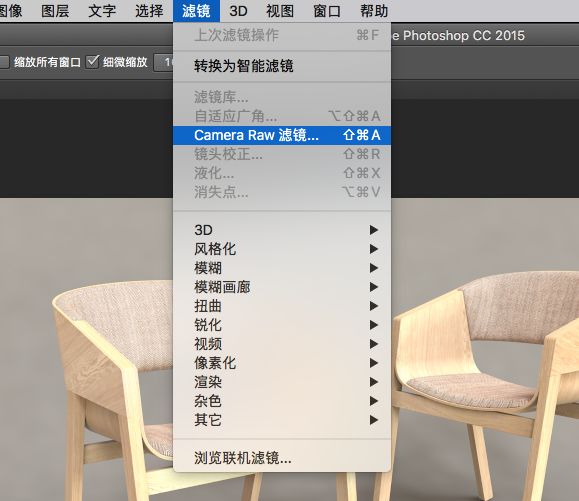Expand the 杂色 submenu
This screenshot has height=501, width=579.
point(282,401)
